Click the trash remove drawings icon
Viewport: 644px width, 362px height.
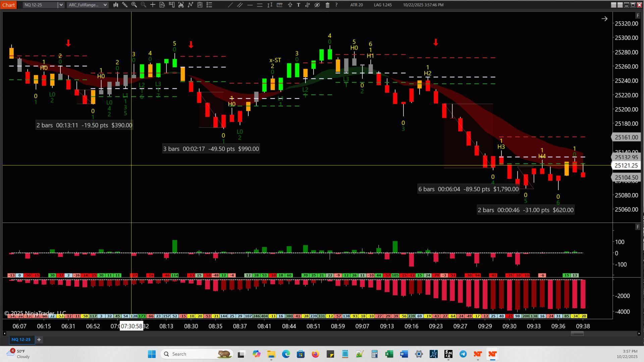327,5
